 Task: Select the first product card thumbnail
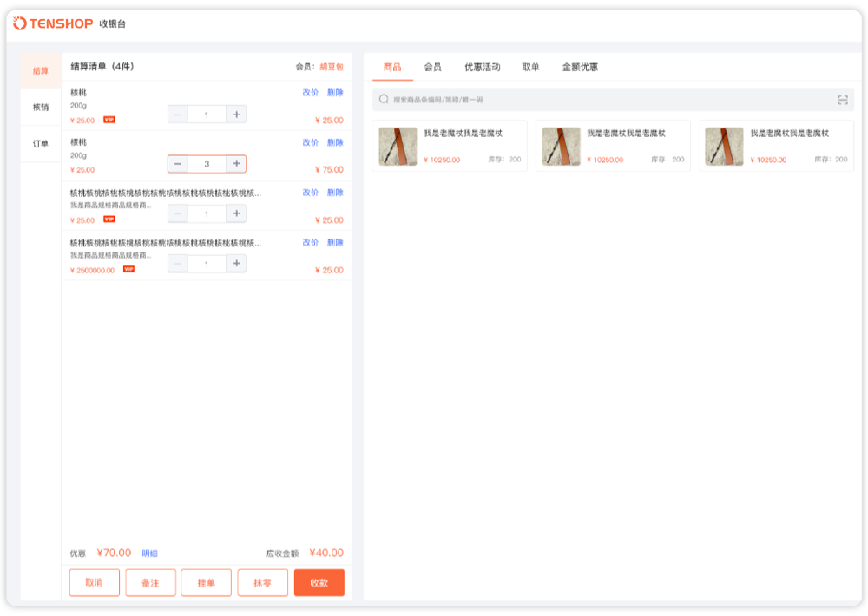click(x=398, y=147)
